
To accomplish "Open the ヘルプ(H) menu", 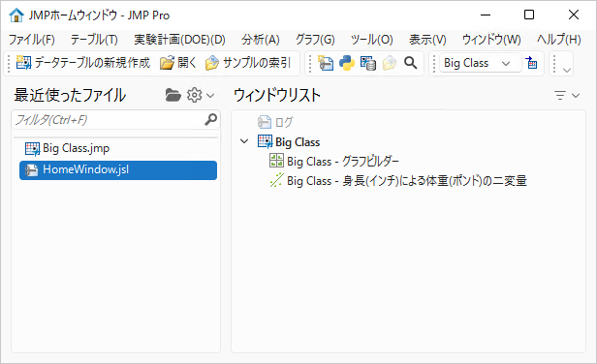I will point(559,39).
